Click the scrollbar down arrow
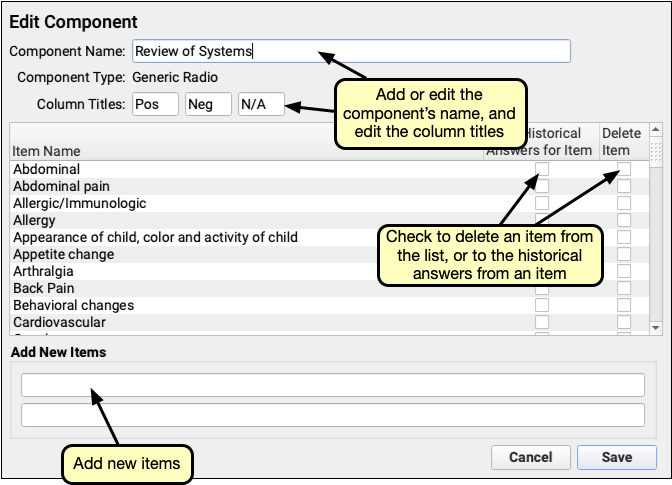 tap(655, 327)
